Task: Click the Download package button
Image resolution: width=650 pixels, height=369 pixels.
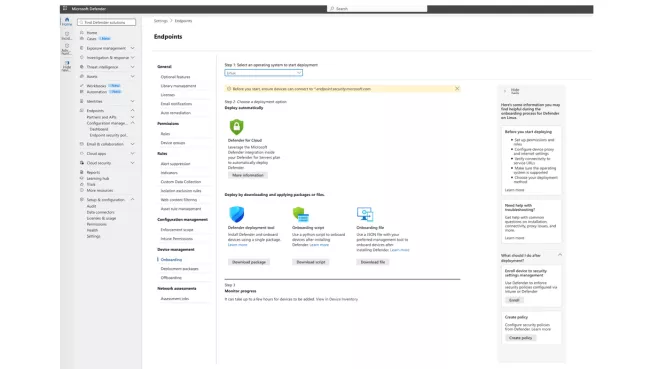Action: point(249,262)
